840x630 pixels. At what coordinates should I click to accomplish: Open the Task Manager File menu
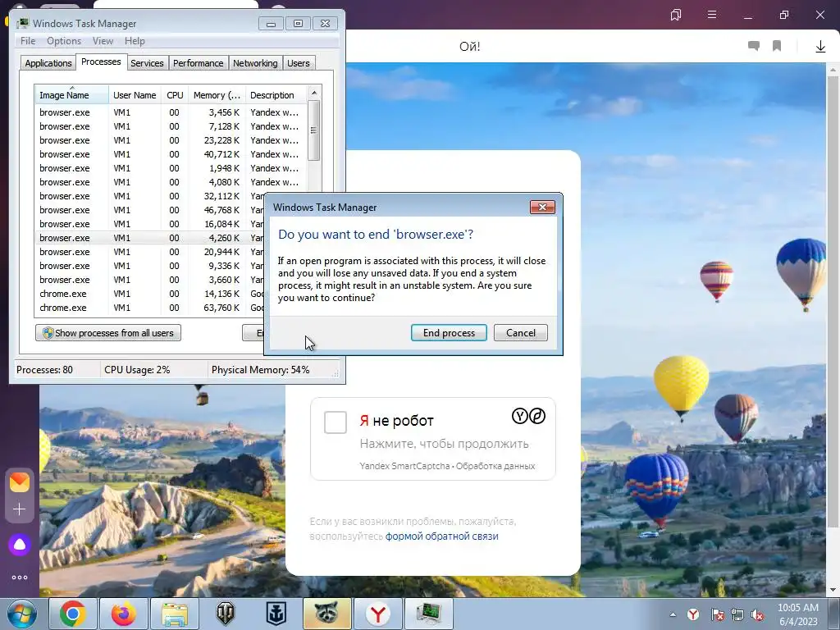coord(28,41)
